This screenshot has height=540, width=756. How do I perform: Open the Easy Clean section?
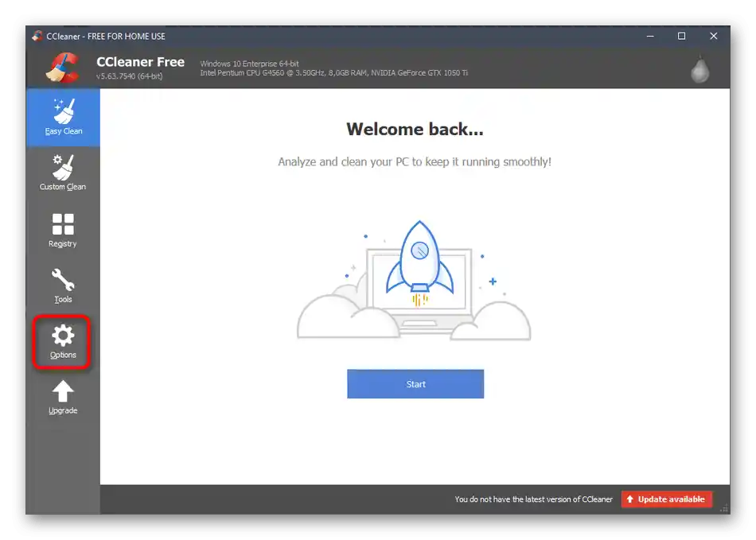63,117
